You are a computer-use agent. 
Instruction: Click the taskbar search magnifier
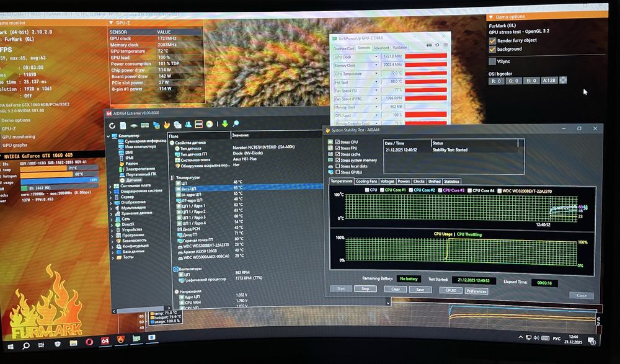pyautogui.click(x=26, y=346)
